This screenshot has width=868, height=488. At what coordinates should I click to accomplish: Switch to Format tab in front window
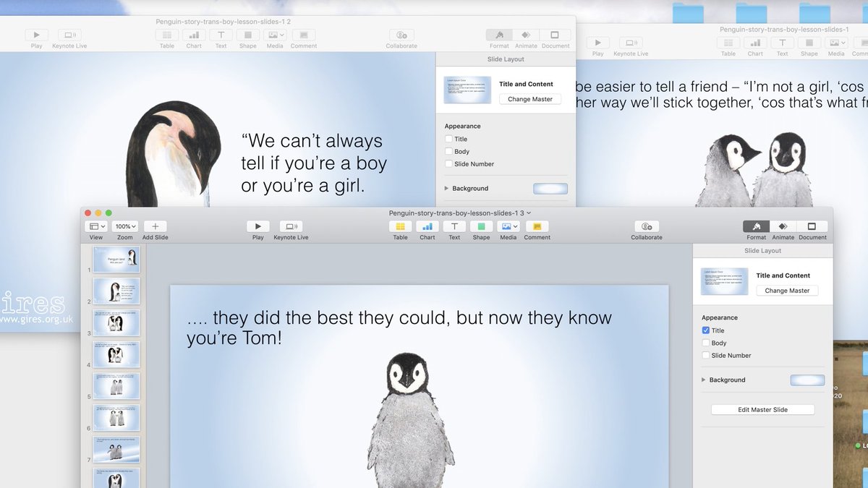(757, 226)
